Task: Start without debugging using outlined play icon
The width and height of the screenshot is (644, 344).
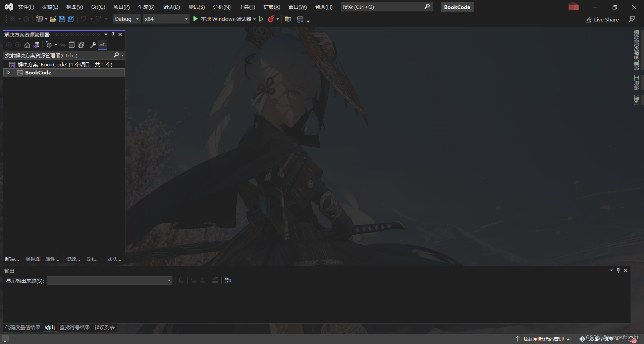Action: [261, 19]
